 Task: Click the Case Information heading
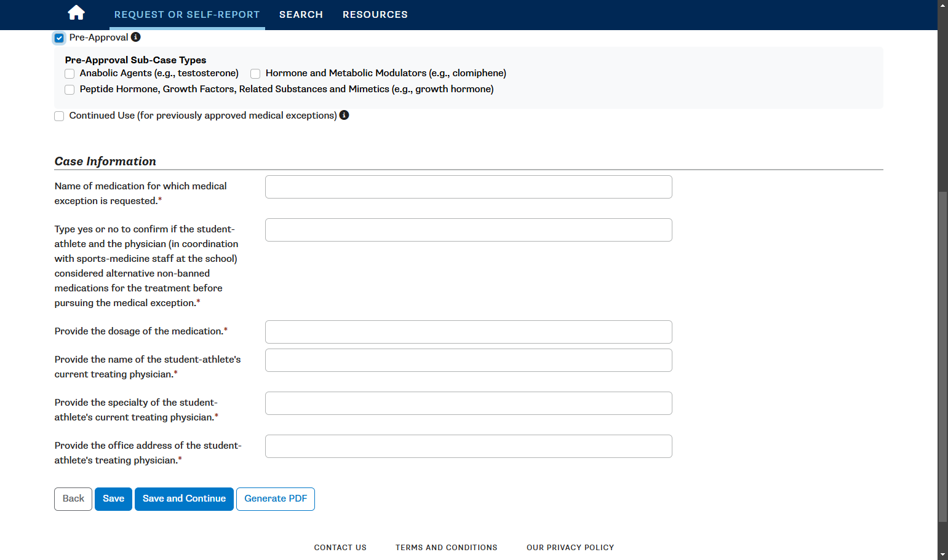point(105,161)
